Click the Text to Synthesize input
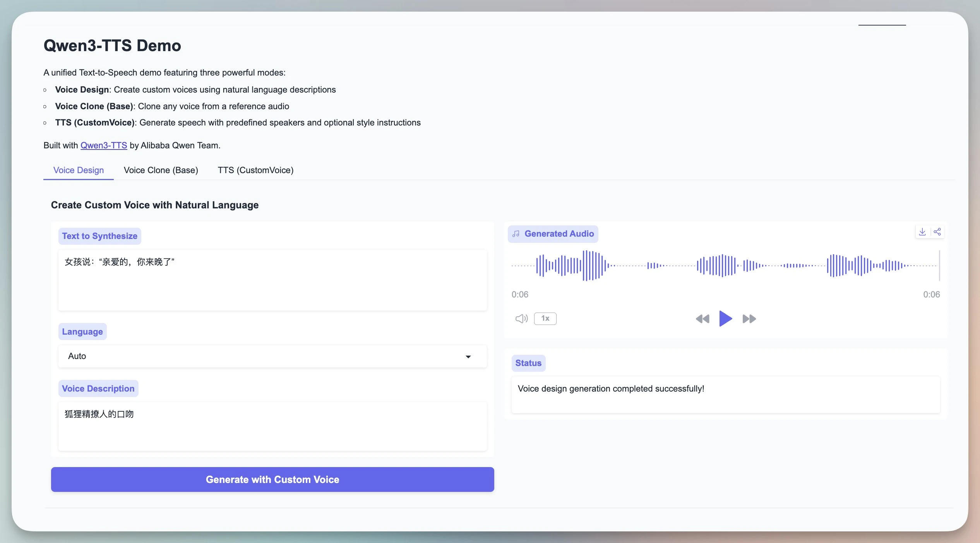 tap(272, 280)
